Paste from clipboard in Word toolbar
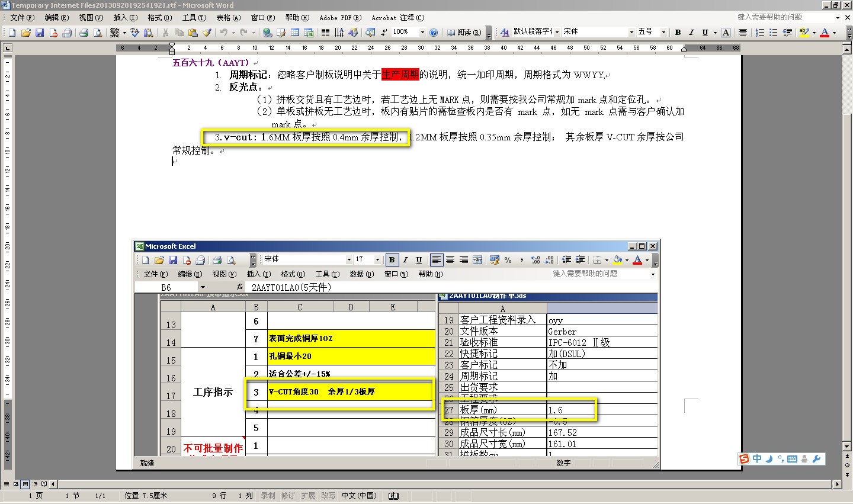Viewport: 853px width, 504px height. 193,33
